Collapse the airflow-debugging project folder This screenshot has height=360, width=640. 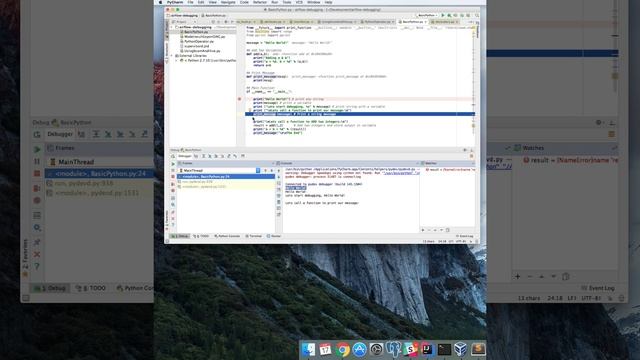[x=172, y=27]
